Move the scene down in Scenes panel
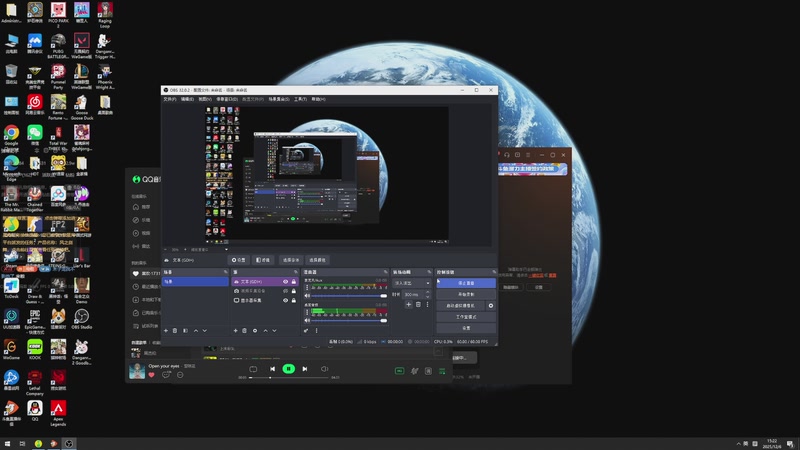The height and width of the screenshot is (450, 800). coord(205,331)
